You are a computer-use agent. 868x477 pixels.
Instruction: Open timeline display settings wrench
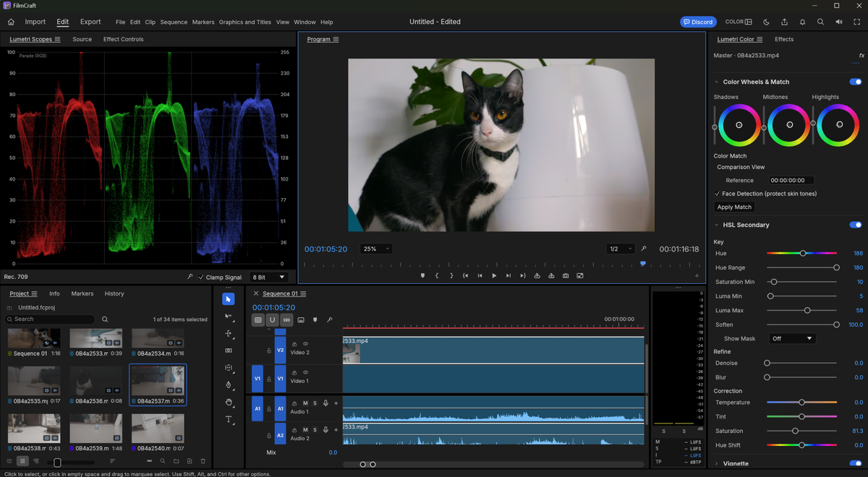[330, 319]
